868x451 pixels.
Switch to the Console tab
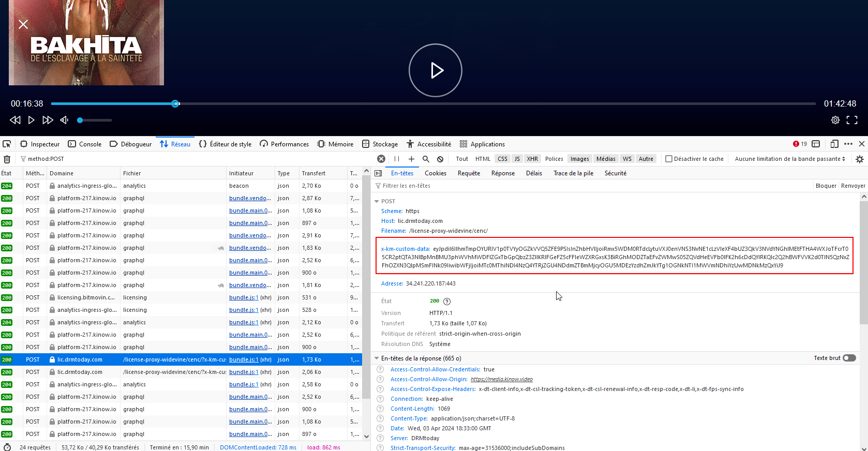(x=85, y=144)
